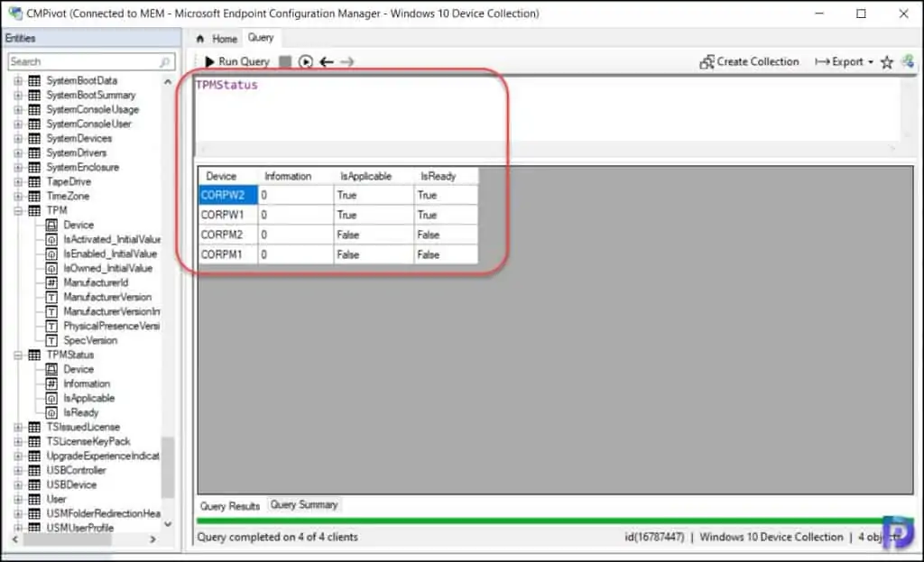Click the feedback icon beside the star
The image size is (924, 562).
pos(908,61)
